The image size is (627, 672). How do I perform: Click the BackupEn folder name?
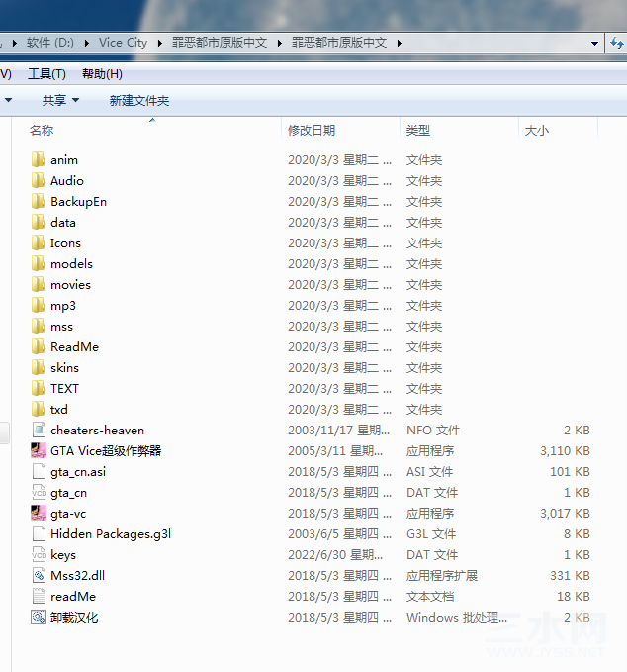(78, 202)
